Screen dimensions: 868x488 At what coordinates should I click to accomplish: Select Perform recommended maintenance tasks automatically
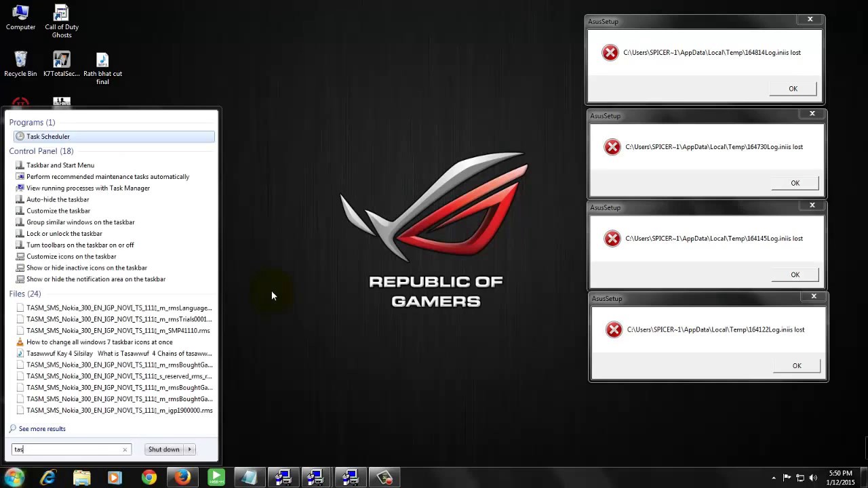(x=107, y=177)
